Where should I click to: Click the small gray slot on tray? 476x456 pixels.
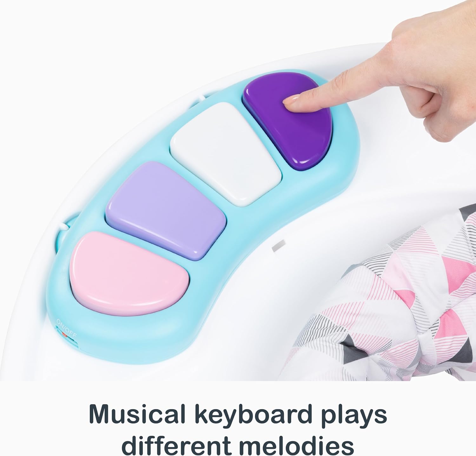tap(279, 246)
